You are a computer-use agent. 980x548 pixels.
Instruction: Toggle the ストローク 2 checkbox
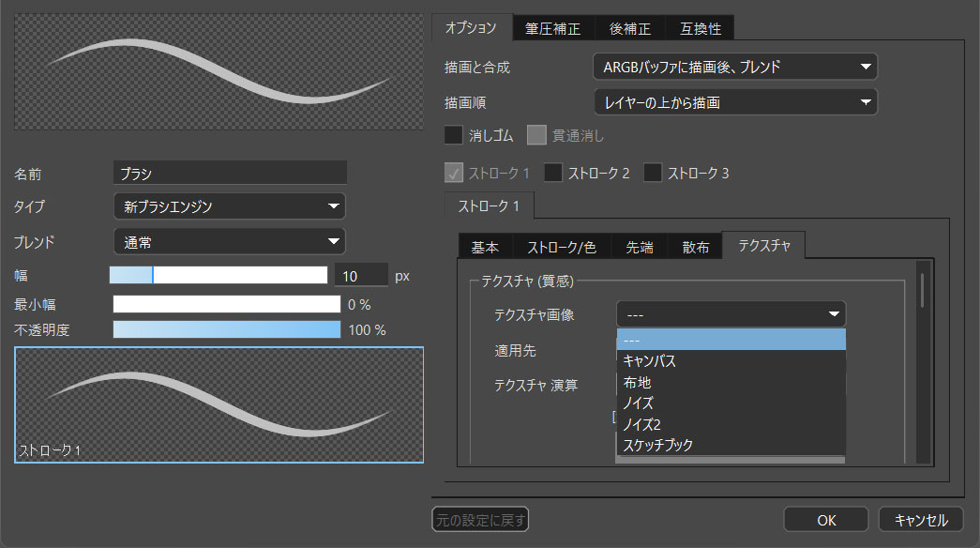pyautogui.click(x=554, y=173)
